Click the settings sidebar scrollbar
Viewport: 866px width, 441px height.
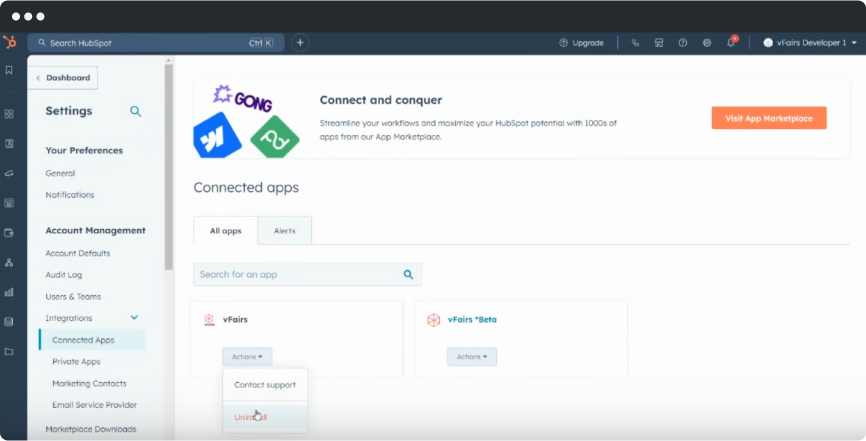[168, 166]
